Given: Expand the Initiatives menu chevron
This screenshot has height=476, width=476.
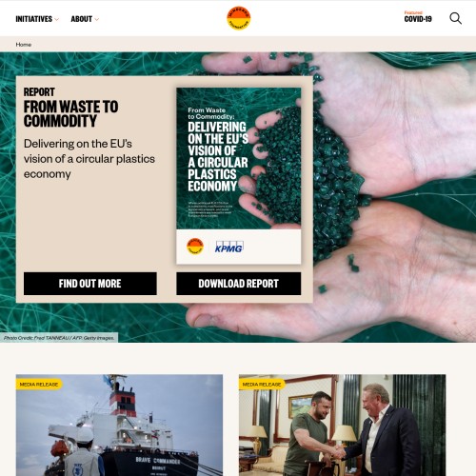Looking at the screenshot, I should (57, 19).
